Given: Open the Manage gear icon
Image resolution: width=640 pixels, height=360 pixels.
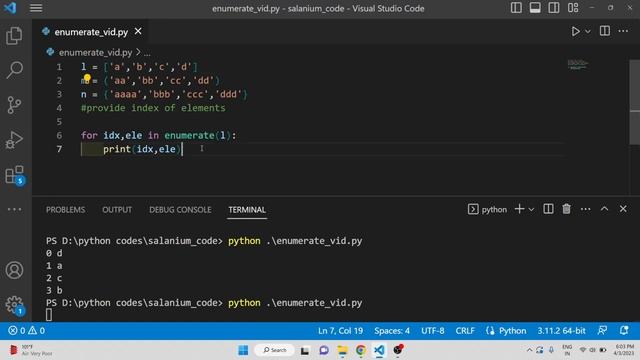Looking at the screenshot, I should tap(15, 305).
